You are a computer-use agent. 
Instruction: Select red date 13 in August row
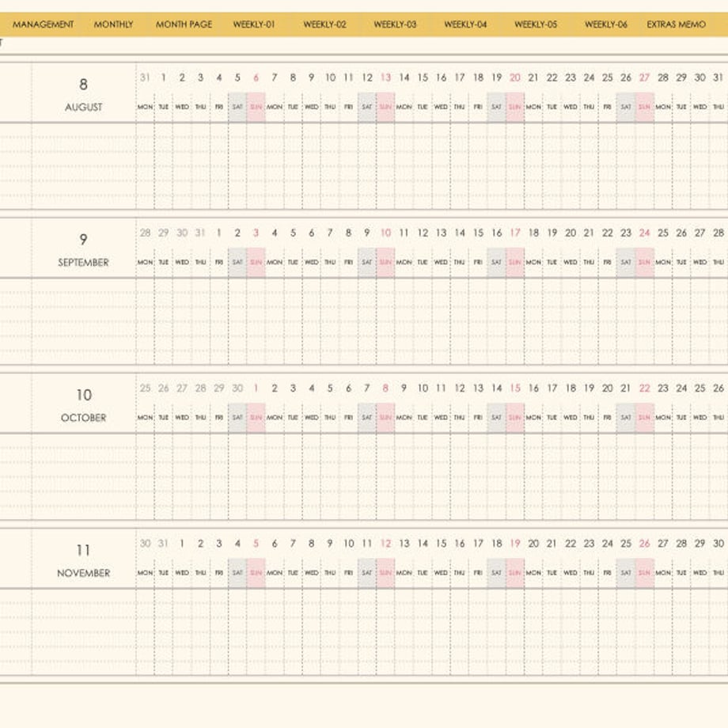pos(385,78)
